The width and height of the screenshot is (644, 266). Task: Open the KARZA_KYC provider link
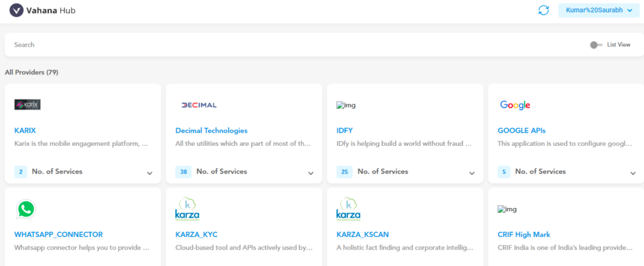[196, 235]
